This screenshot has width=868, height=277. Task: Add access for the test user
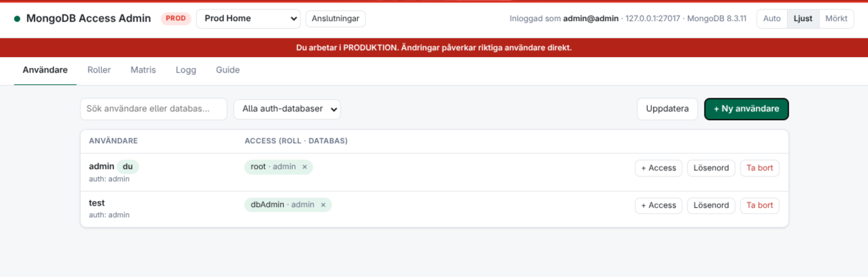tap(659, 205)
